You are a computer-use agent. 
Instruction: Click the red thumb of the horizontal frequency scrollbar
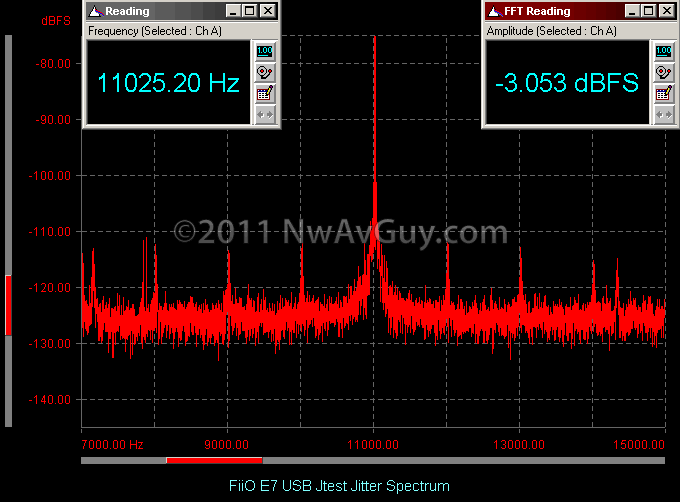214,460
